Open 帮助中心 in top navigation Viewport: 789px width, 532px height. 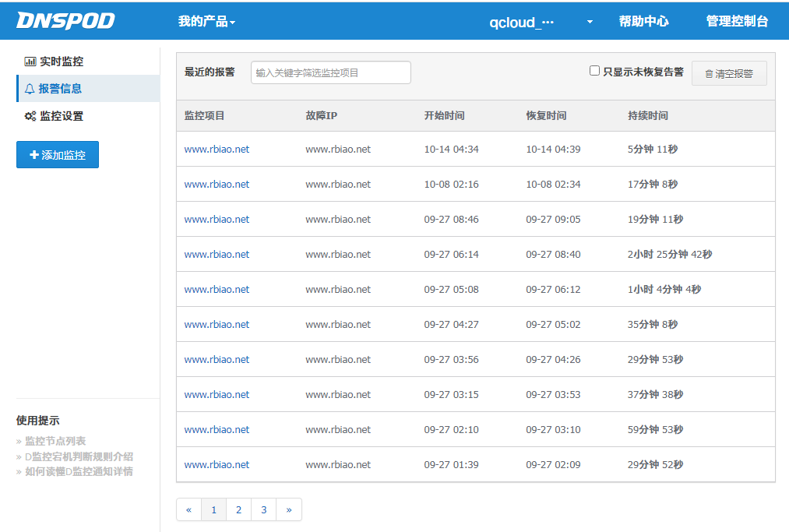[x=643, y=22]
